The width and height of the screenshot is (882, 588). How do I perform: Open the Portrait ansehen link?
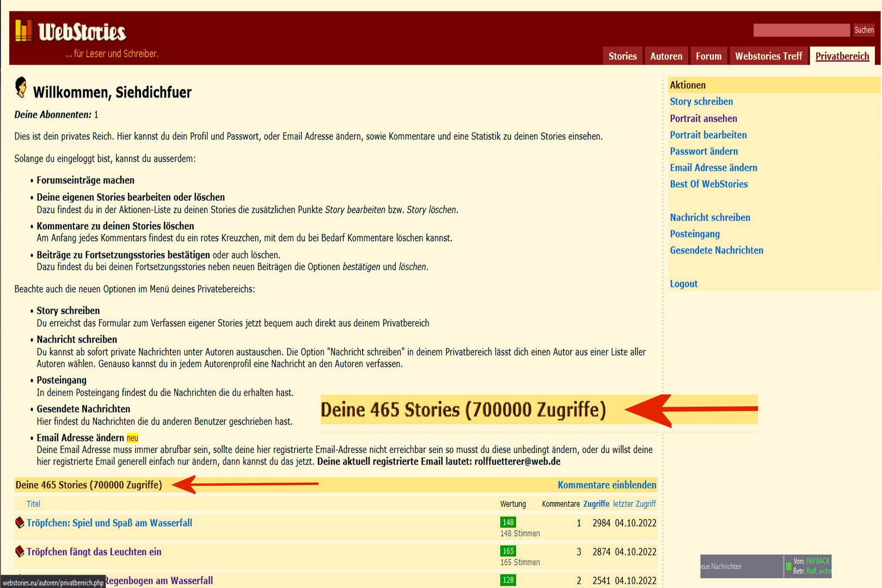pos(703,118)
